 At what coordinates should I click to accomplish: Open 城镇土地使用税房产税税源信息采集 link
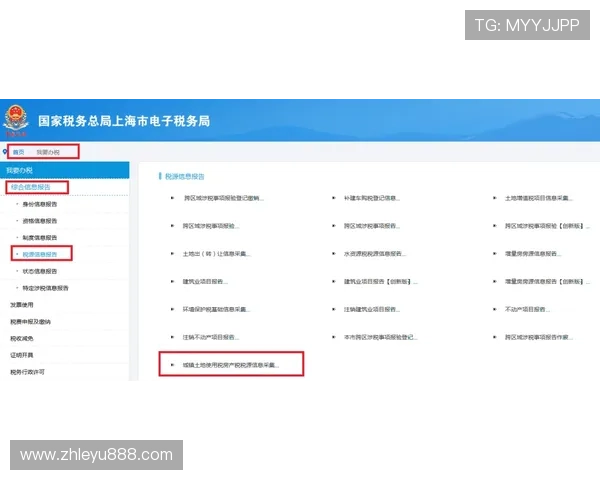[231, 365]
